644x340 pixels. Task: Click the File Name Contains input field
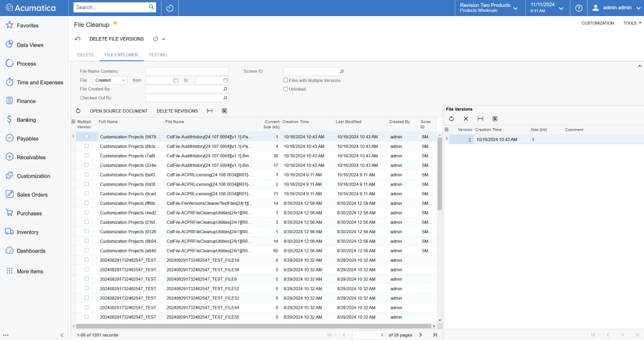[187, 71]
